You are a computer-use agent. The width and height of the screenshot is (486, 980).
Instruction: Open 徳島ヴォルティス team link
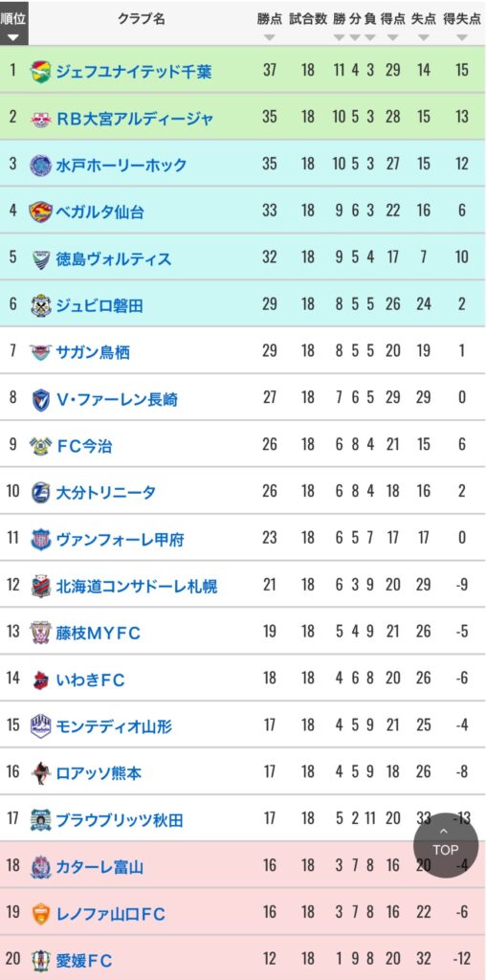click(114, 258)
